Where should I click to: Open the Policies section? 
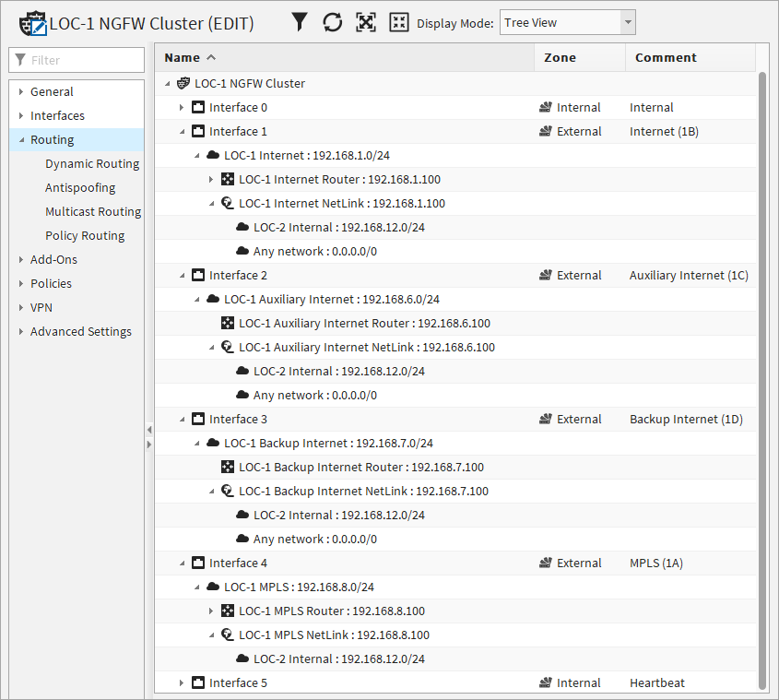(x=52, y=283)
